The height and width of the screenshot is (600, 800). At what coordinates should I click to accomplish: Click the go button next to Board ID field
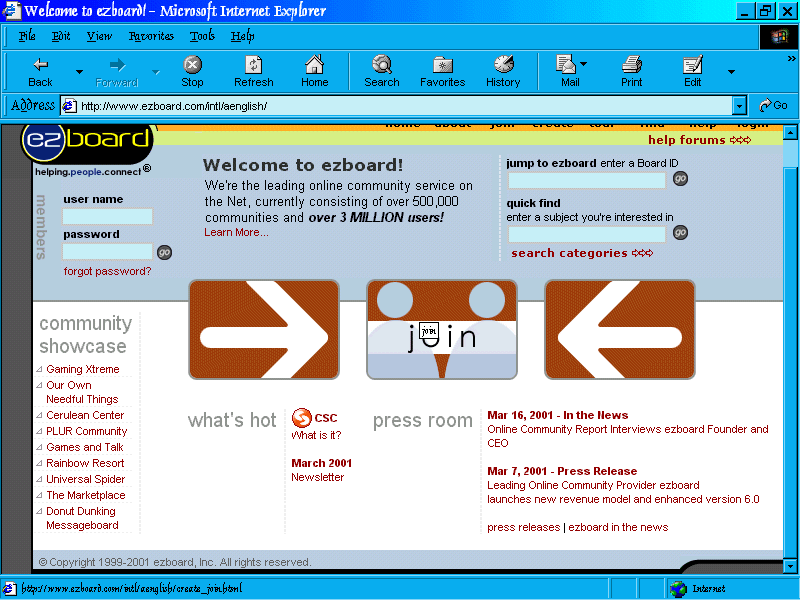[680, 179]
